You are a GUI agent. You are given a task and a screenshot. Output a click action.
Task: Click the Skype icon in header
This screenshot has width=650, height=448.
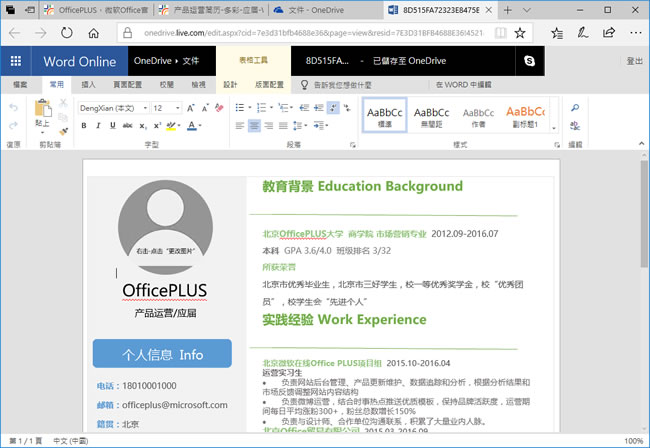529,61
